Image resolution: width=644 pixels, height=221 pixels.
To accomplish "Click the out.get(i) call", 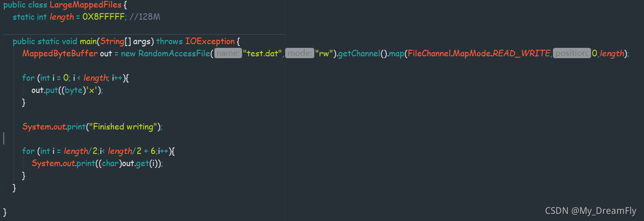I will [x=143, y=163].
